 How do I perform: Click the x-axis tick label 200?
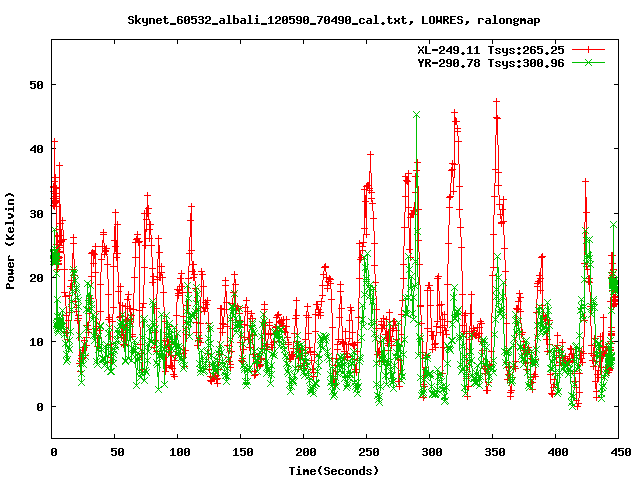click(x=306, y=452)
